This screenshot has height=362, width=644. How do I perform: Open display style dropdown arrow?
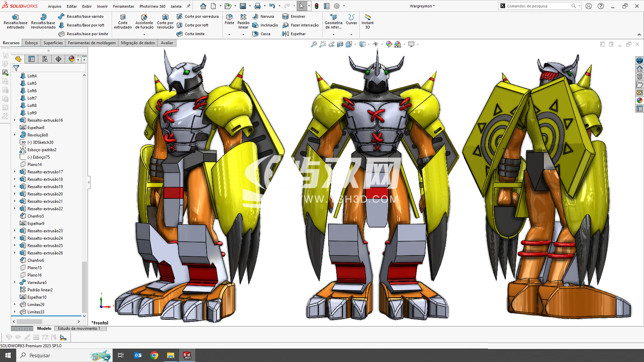coord(369,45)
